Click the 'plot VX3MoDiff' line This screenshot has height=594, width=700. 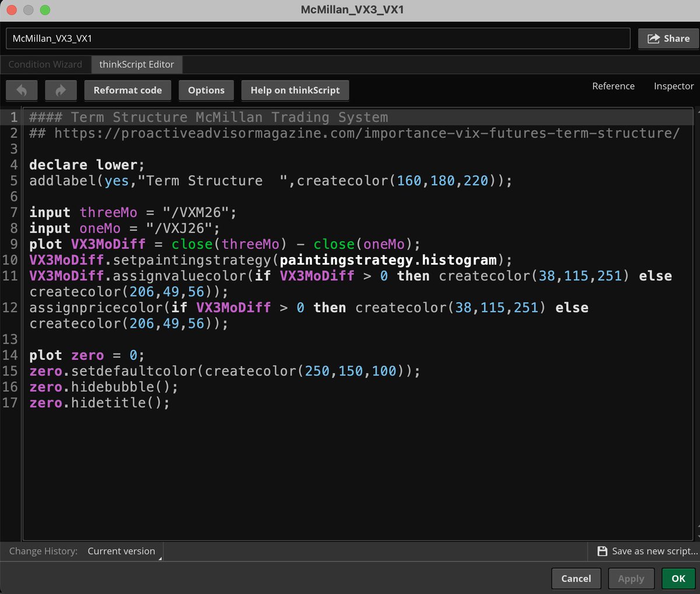point(225,244)
